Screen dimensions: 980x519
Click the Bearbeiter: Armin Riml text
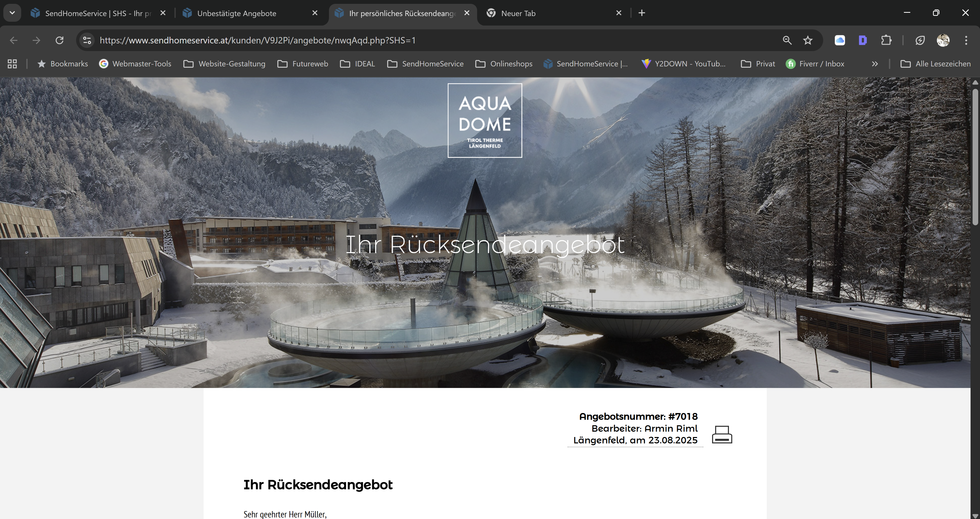click(x=644, y=428)
